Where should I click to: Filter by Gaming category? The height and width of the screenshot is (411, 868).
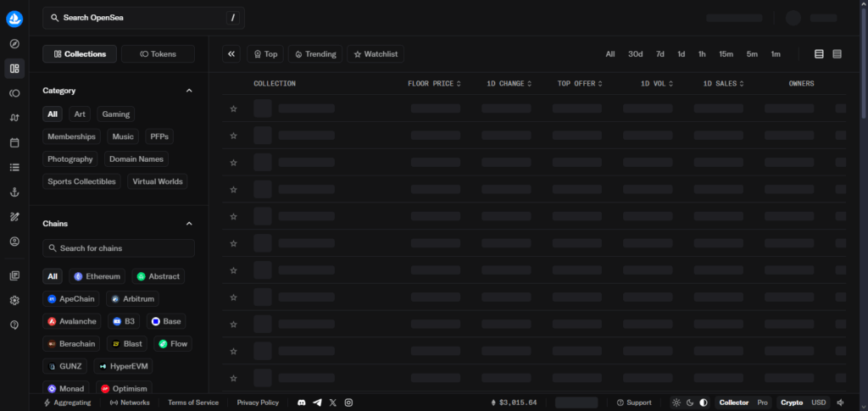tap(115, 114)
